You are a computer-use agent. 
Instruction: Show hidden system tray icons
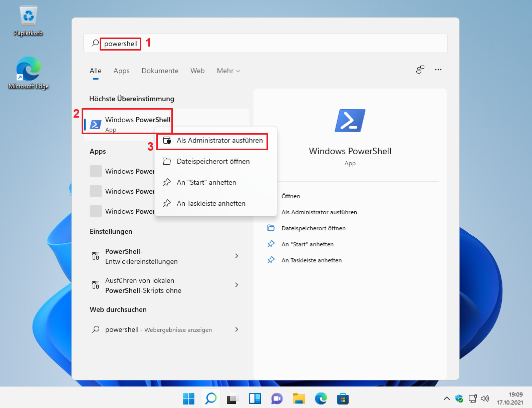(x=447, y=398)
